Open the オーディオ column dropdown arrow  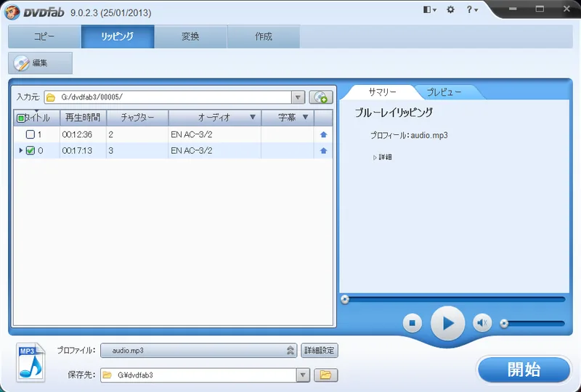pyautogui.click(x=253, y=117)
